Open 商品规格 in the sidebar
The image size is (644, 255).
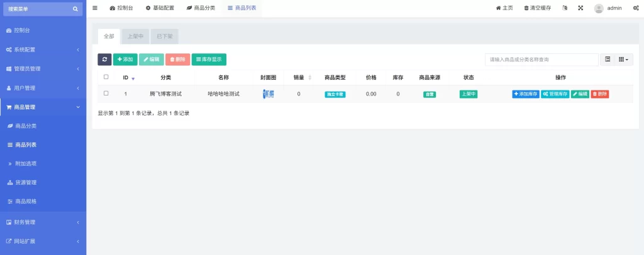click(x=43, y=201)
